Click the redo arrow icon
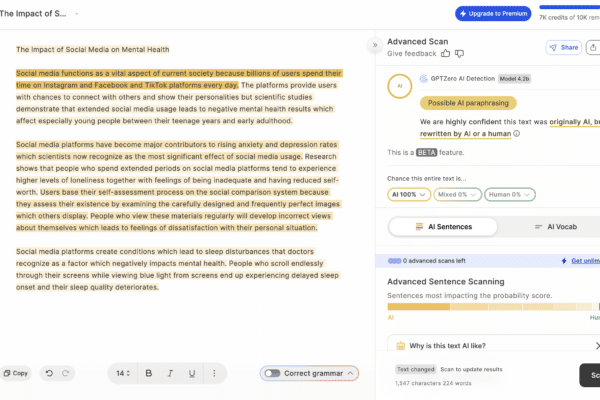Image resolution: width=600 pixels, height=400 pixels. (65, 373)
